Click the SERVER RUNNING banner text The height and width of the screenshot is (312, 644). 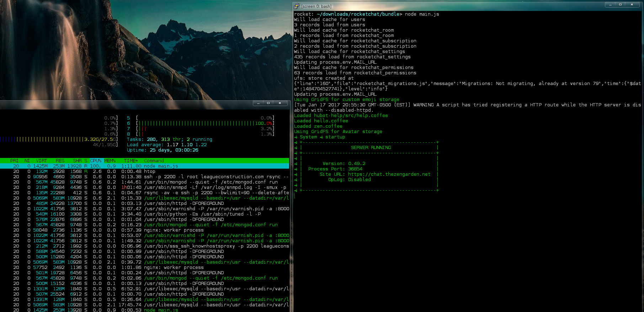click(x=371, y=148)
